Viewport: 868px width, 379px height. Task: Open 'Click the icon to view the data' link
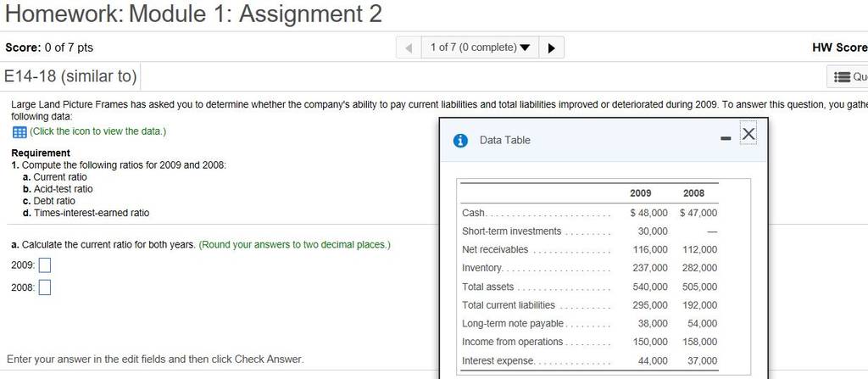(97, 132)
